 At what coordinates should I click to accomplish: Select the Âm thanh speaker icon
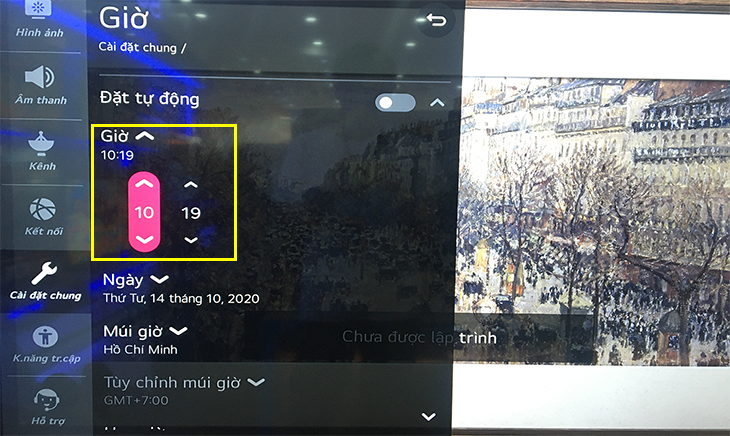point(40,77)
